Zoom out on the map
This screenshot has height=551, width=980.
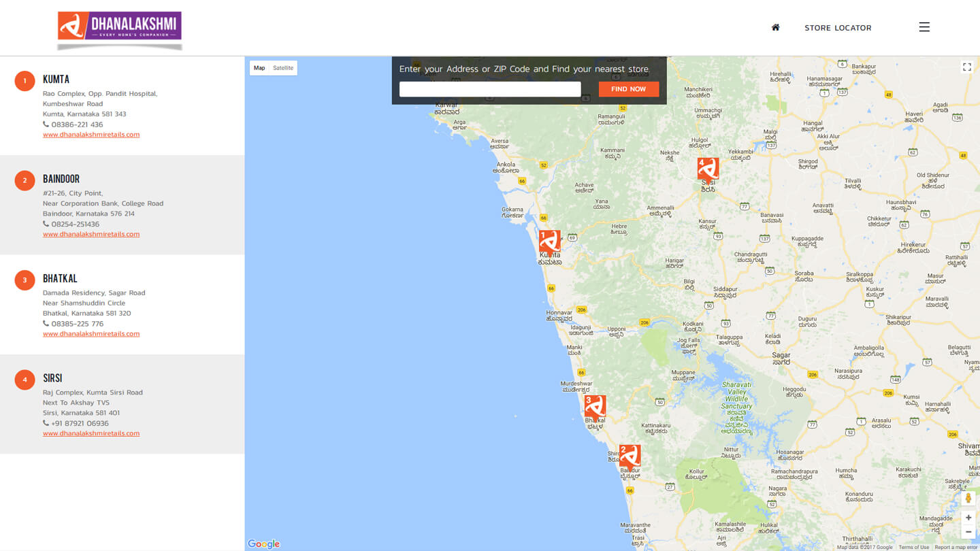(968, 532)
